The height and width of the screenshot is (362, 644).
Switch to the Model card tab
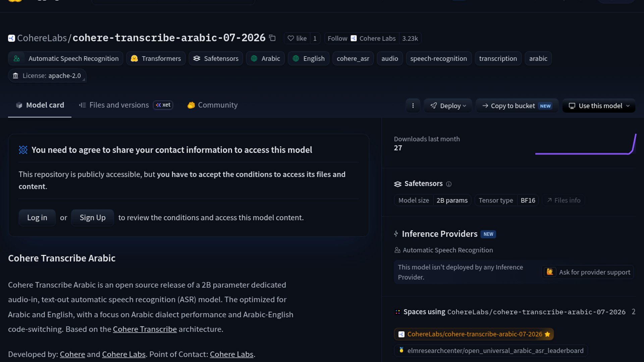[40, 105]
